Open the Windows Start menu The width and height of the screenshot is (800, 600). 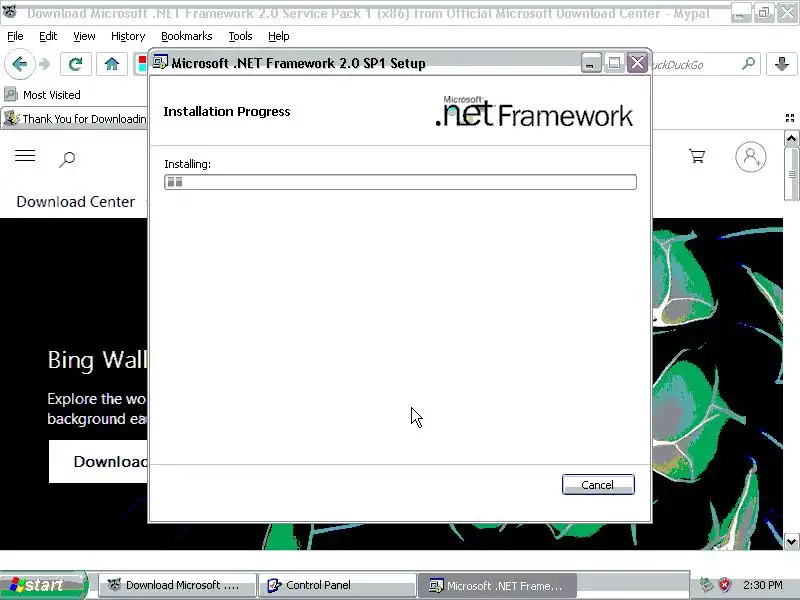[x=43, y=585]
